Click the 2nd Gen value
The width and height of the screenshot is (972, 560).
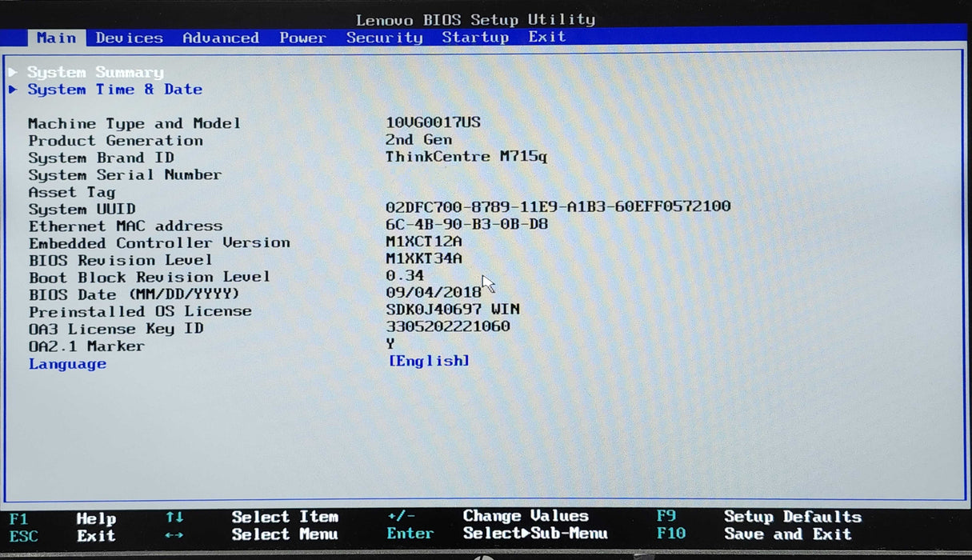[x=418, y=139]
